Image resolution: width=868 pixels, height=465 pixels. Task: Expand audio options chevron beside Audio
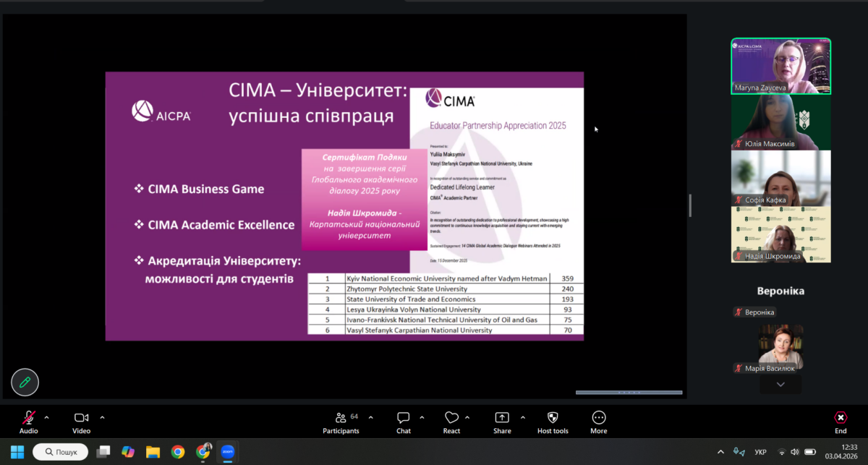(x=47, y=417)
